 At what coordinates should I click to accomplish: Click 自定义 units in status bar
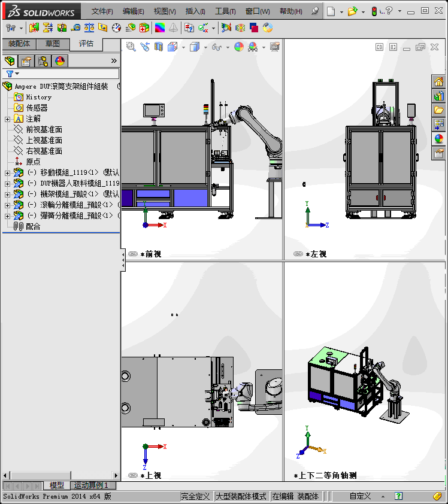pos(360,496)
